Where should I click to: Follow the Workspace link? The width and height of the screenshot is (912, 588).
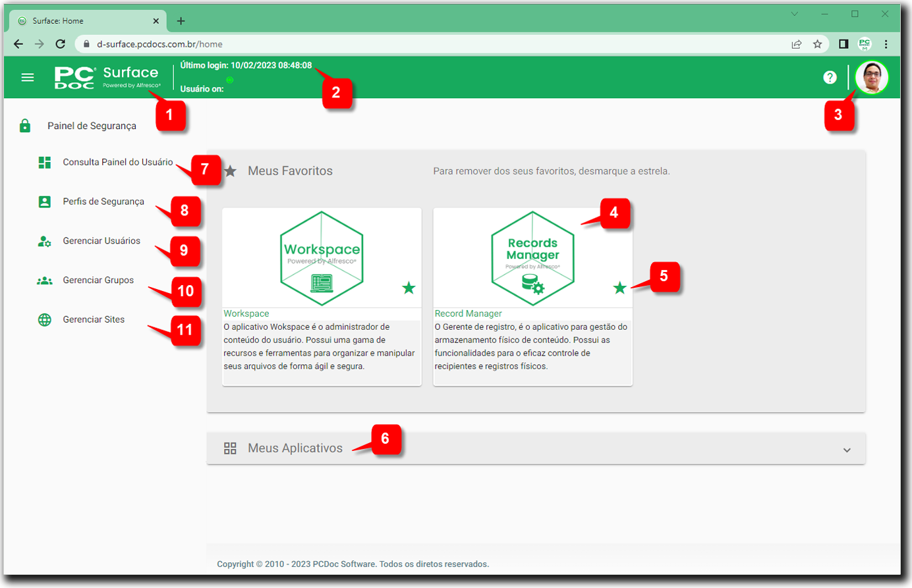pos(246,313)
